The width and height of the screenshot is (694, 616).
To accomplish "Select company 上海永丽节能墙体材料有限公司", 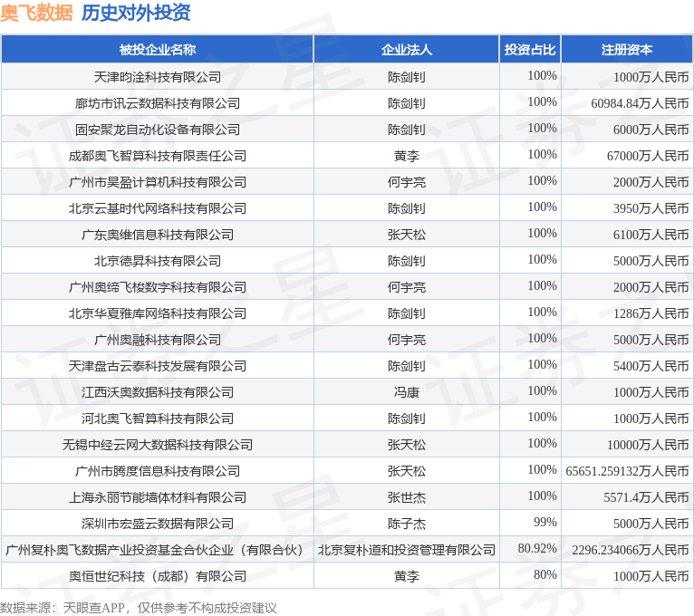I will [158, 497].
